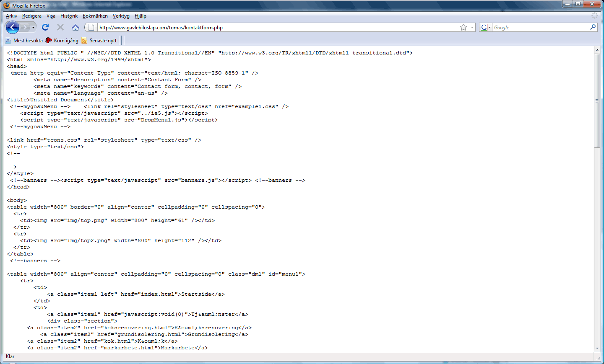
Task: Click the Forward arrow button
Action: click(x=25, y=27)
